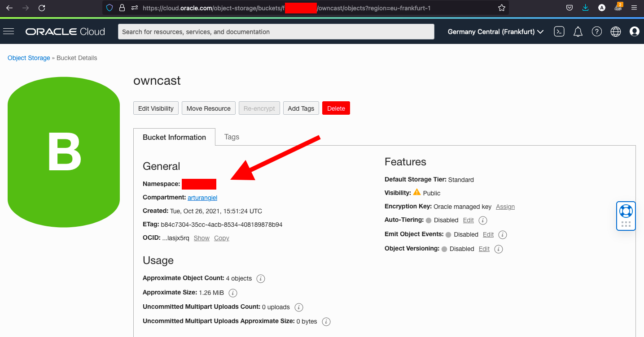Image resolution: width=644 pixels, height=337 pixels.
Task: Click the padlock site security icon
Action: pyautogui.click(x=122, y=8)
